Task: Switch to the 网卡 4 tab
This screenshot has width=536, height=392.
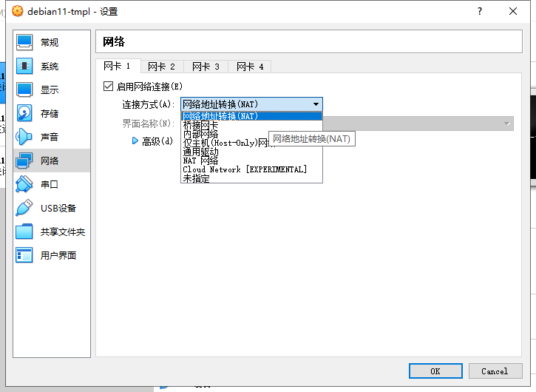Action: (250, 67)
